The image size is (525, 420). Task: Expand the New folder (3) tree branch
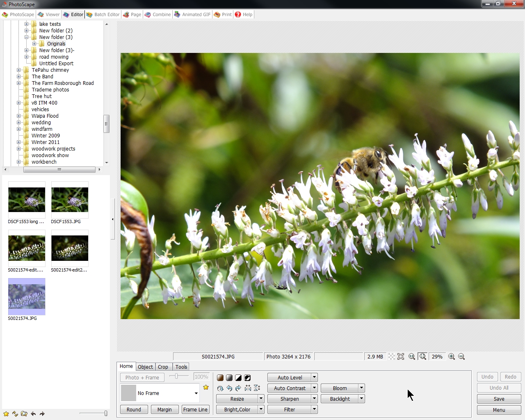(x=27, y=37)
